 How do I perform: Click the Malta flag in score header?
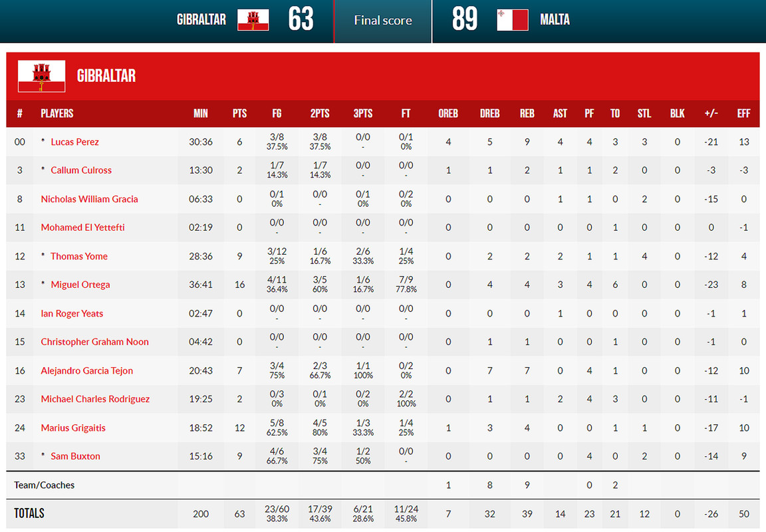(x=513, y=20)
